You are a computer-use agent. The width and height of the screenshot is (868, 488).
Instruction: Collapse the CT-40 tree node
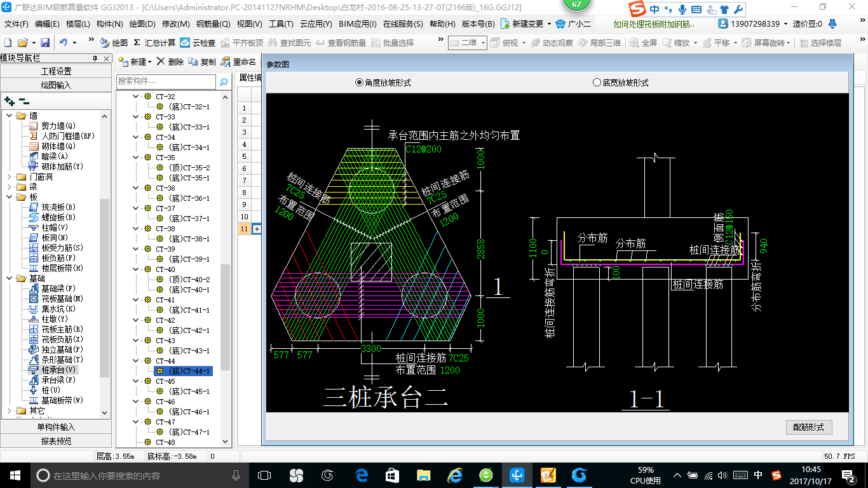pyautogui.click(x=135, y=269)
